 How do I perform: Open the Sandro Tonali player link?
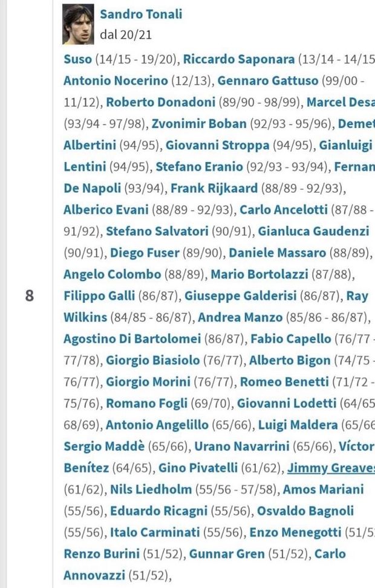click(141, 14)
